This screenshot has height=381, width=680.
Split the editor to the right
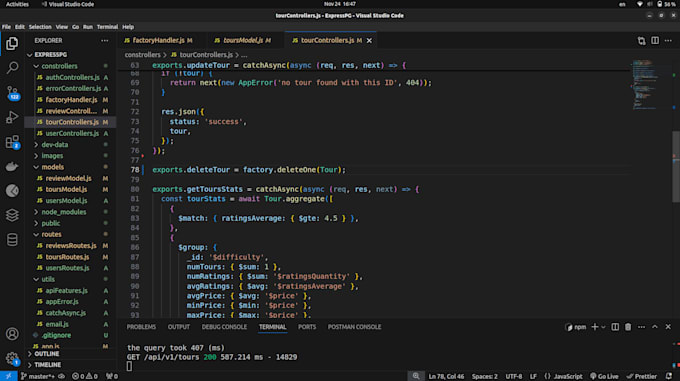click(655, 41)
